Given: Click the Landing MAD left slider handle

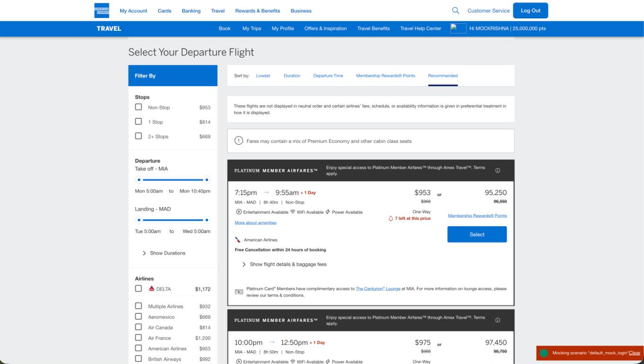Looking at the screenshot, I should 139,220.
